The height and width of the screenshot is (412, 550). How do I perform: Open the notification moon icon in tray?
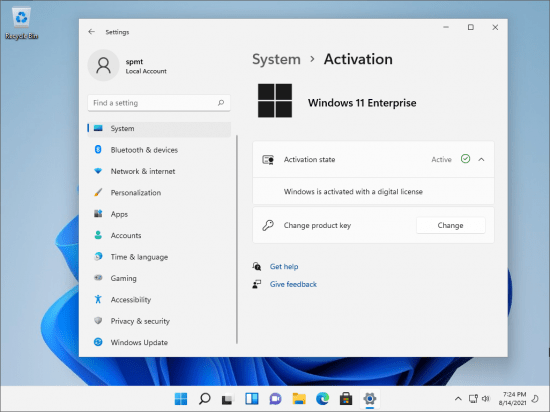pos(535,399)
